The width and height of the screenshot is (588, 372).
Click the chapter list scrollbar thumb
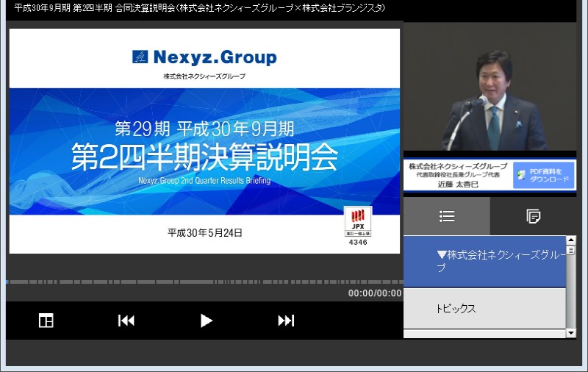coord(571,250)
